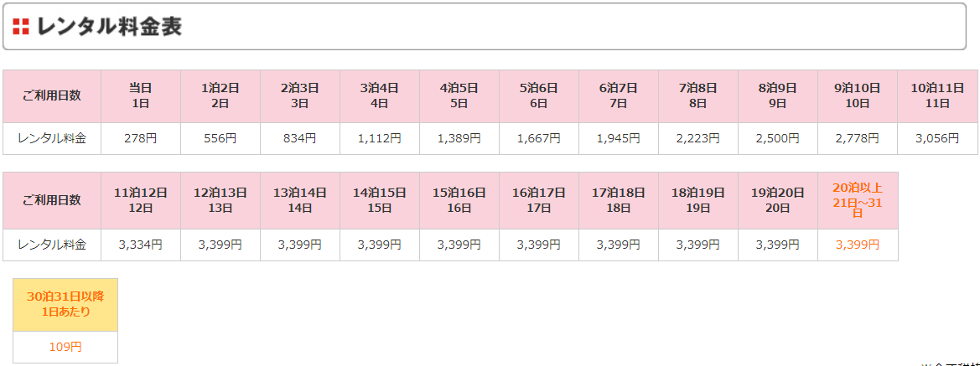980x366 pixels.
Task: Select the レンタル料金表 heading text
Action: click(x=109, y=26)
